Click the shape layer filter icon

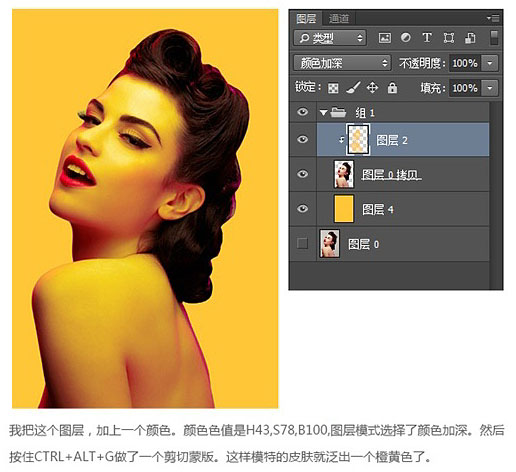click(449, 38)
